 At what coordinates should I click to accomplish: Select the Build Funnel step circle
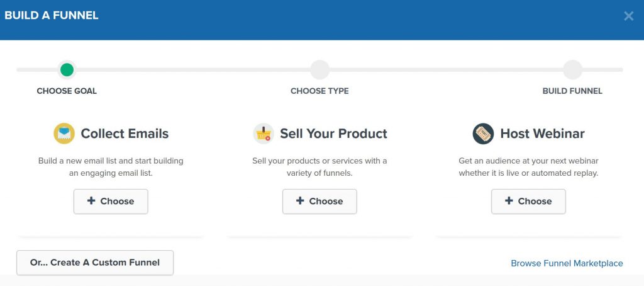coord(572,70)
